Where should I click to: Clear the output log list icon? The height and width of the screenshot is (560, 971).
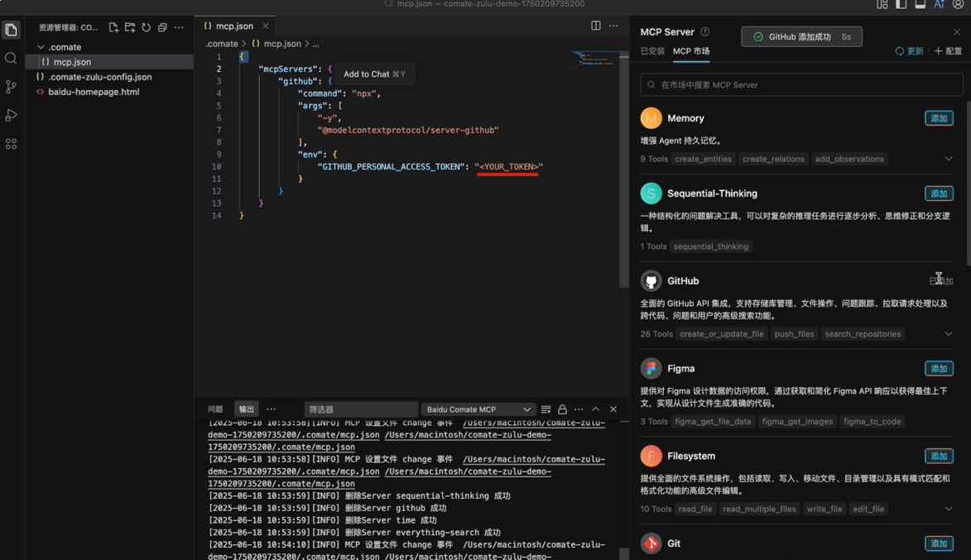546,409
